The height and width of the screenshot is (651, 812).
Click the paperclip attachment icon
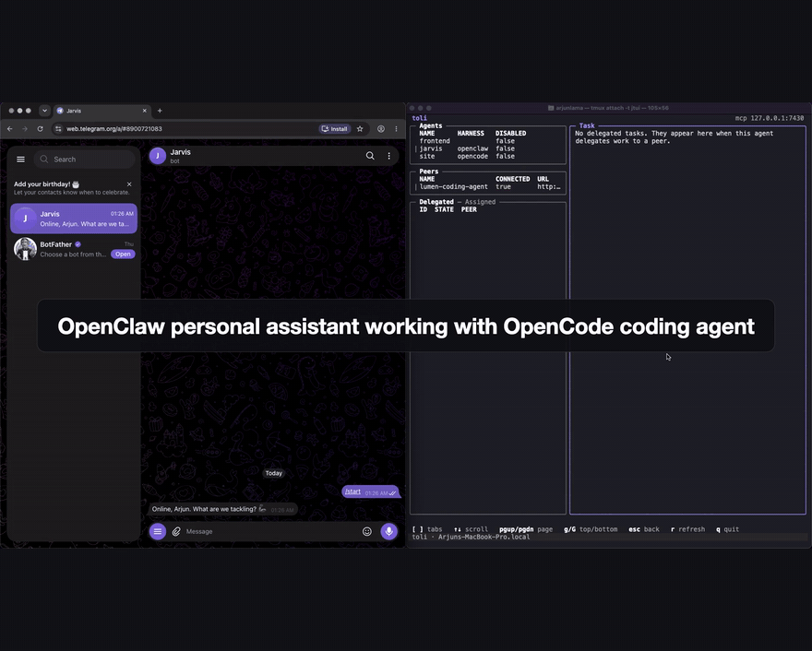coord(176,531)
